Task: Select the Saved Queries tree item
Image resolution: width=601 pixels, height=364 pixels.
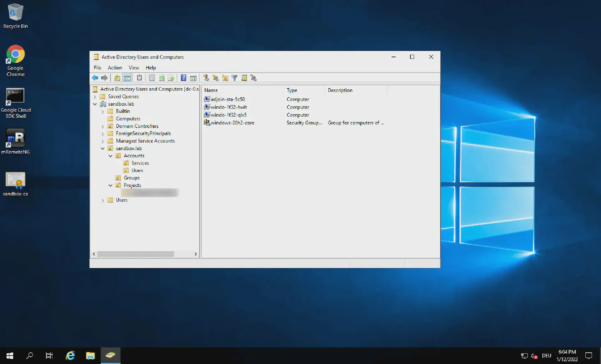Action: [123, 96]
